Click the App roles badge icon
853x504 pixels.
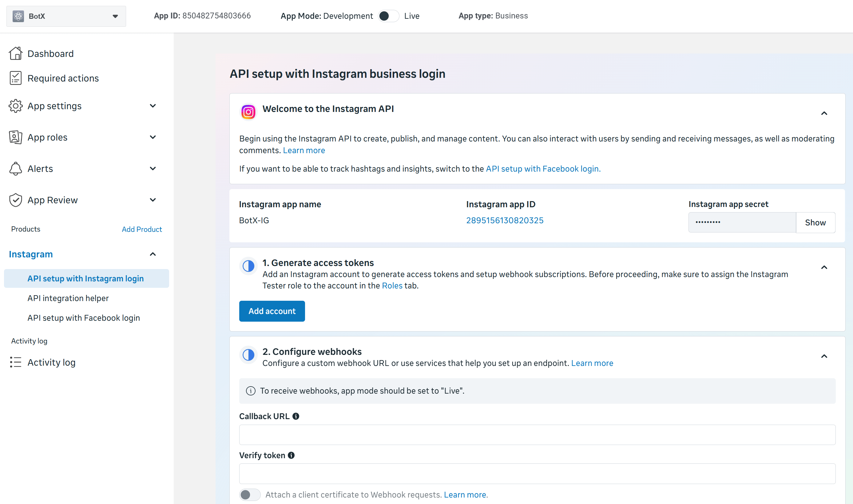tap(16, 137)
